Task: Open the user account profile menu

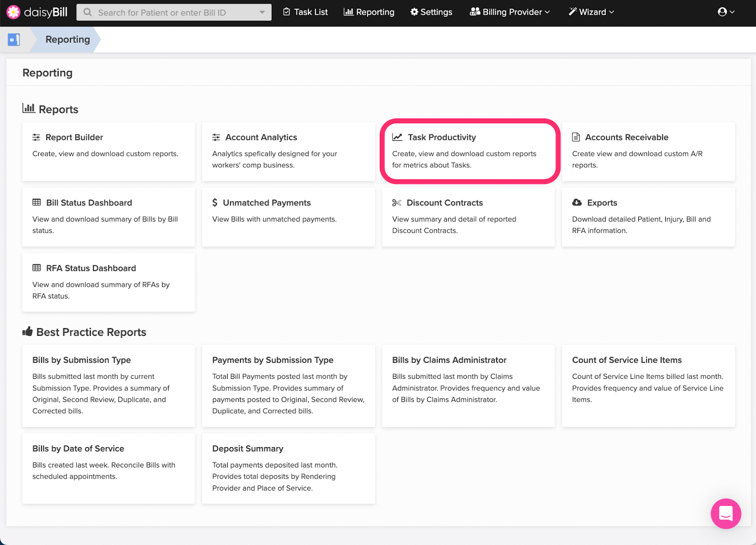Action: click(726, 12)
